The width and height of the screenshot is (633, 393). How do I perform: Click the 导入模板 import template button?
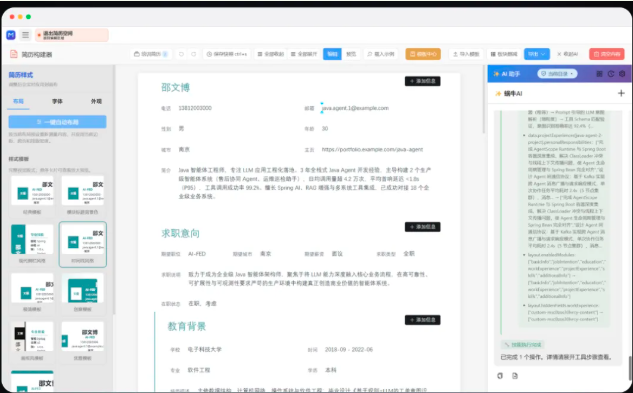466,54
